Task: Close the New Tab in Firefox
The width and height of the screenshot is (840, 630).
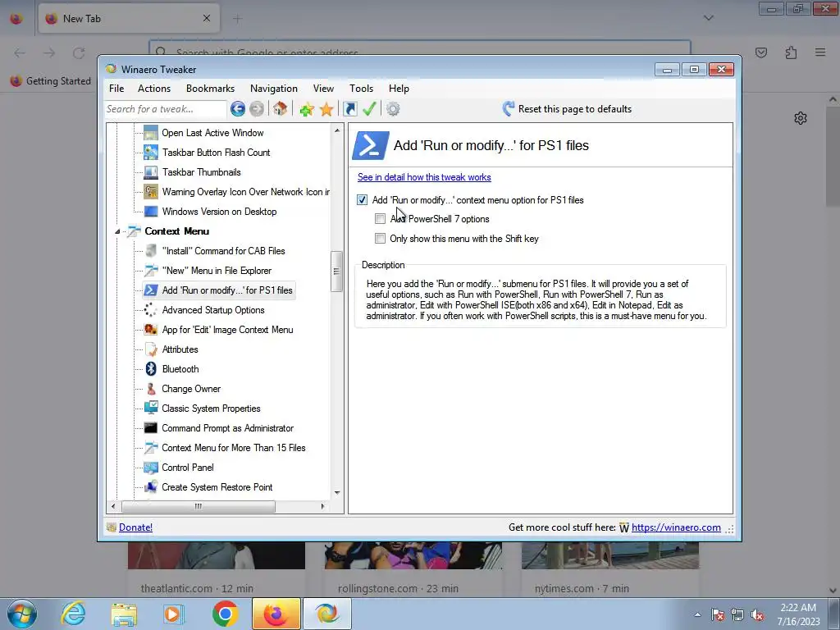Action: (x=207, y=18)
